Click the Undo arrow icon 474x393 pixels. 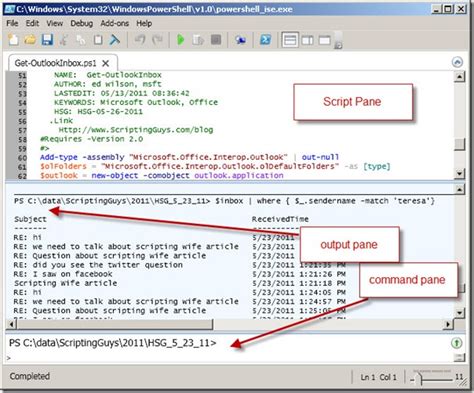[140, 40]
